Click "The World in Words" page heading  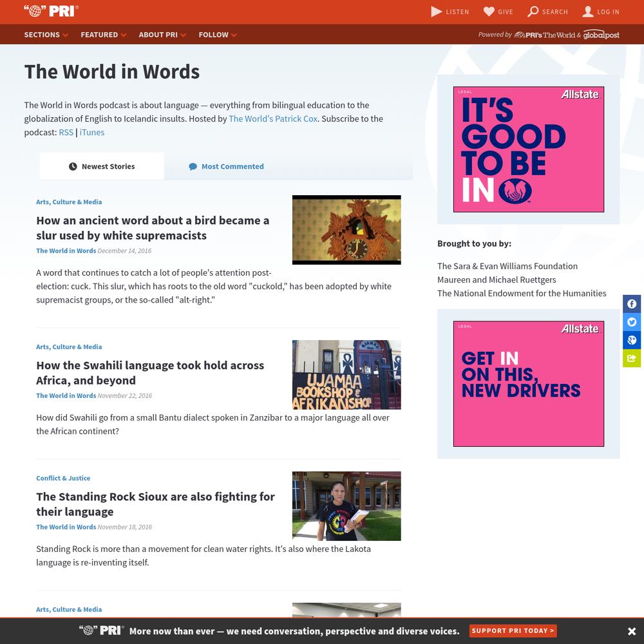click(111, 71)
